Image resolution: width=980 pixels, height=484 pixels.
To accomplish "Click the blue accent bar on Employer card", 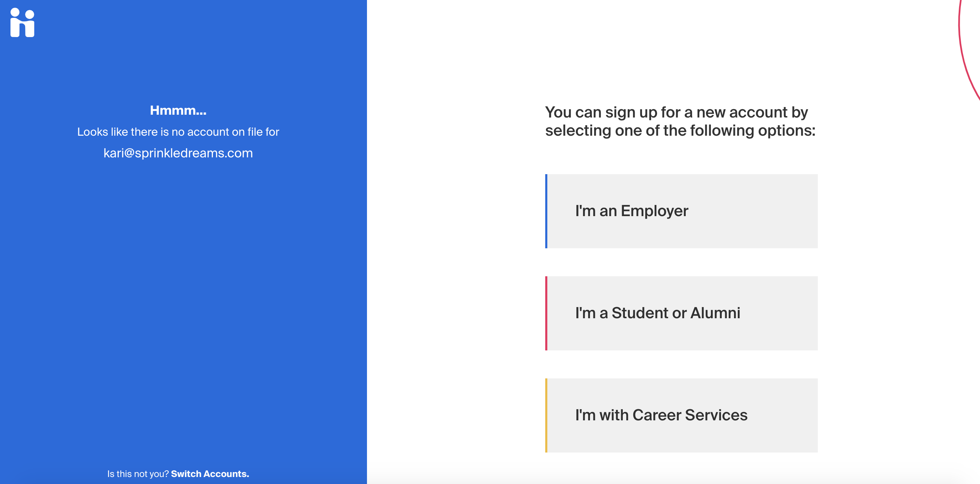I will pyautogui.click(x=546, y=211).
